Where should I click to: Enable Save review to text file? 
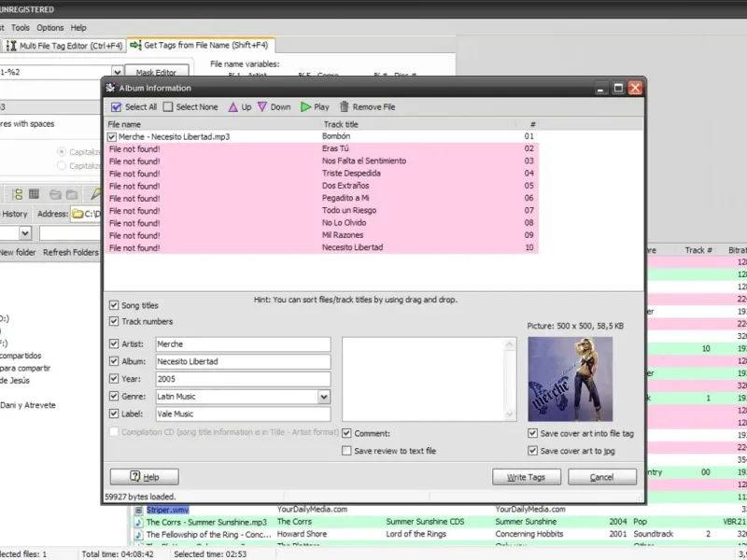346,451
